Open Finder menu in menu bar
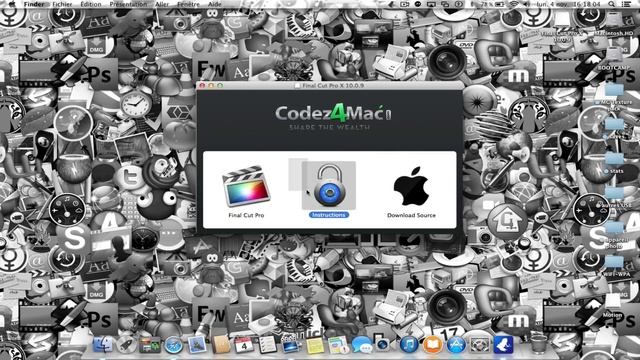Screen dimensions: 640x360 click(34, 4)
